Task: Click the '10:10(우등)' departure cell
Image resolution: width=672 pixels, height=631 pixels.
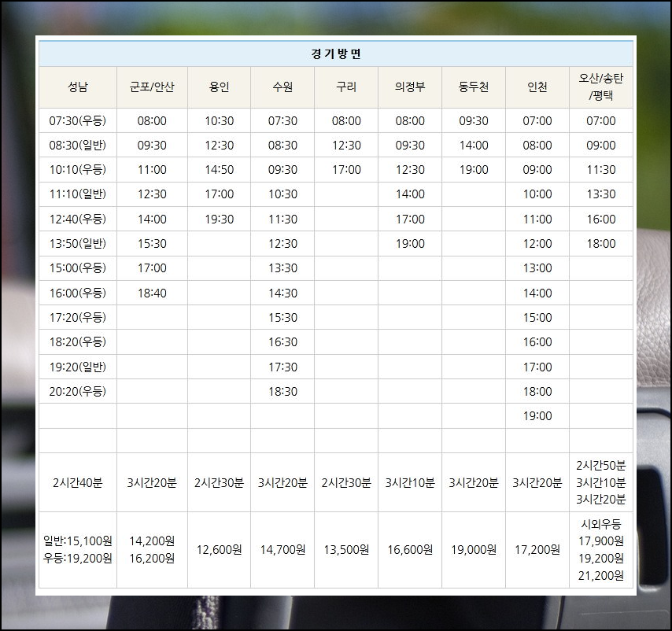Action: [x=78, y=169]
